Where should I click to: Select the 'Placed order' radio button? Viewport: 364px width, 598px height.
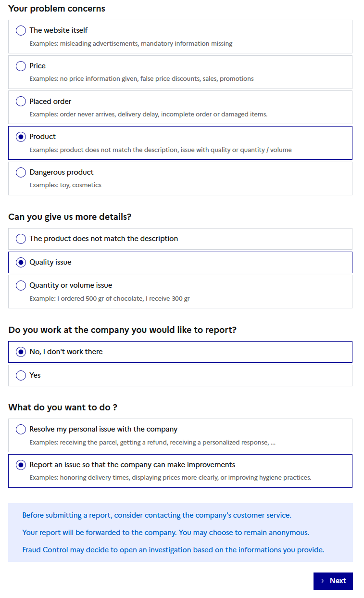coord(21,102)
